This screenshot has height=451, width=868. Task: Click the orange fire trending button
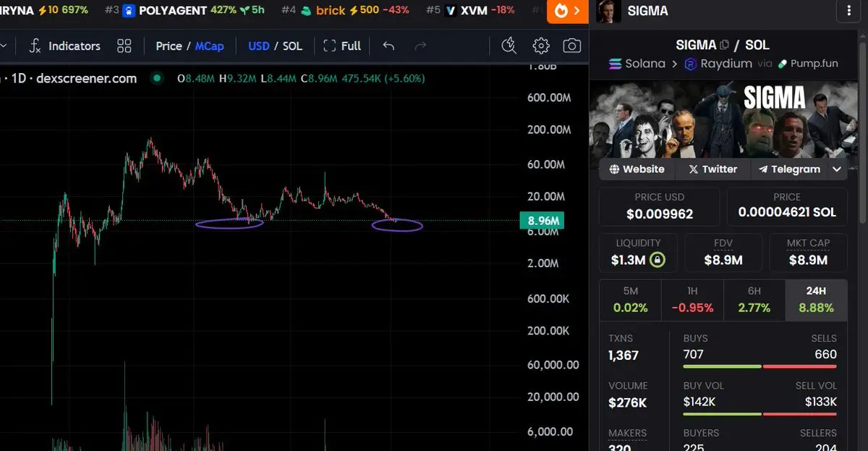568,11
